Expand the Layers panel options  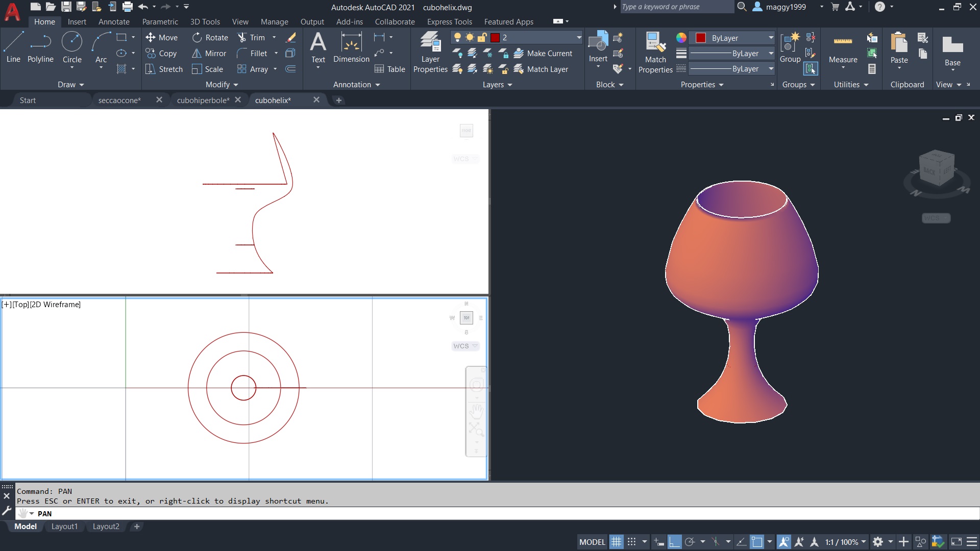pos(509,84)
